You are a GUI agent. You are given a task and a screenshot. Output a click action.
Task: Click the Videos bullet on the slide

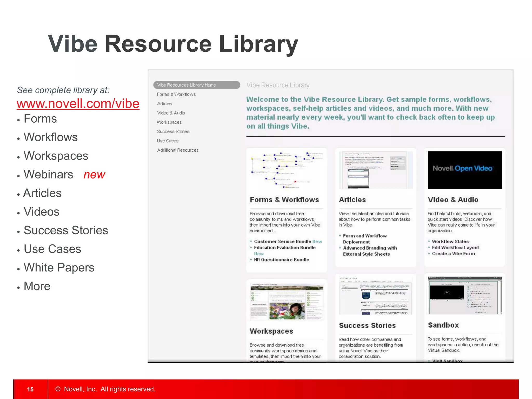click(42, 212)
